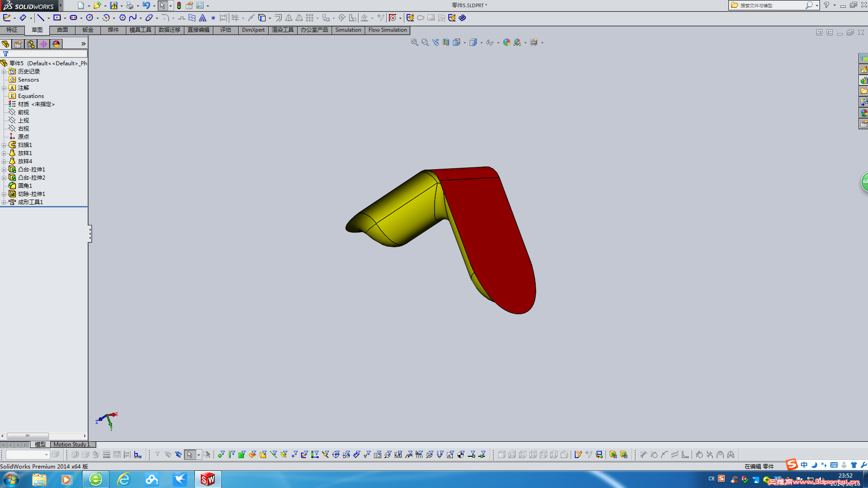Toggle the Filter Planes selection filter
This screenshot has width=868, height=488.
284,454
